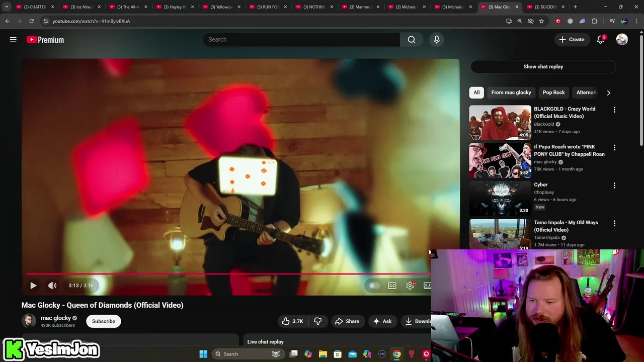Like the video with 3.7K likes
This screenshot has height=362, width=644.
click(292, 321)
